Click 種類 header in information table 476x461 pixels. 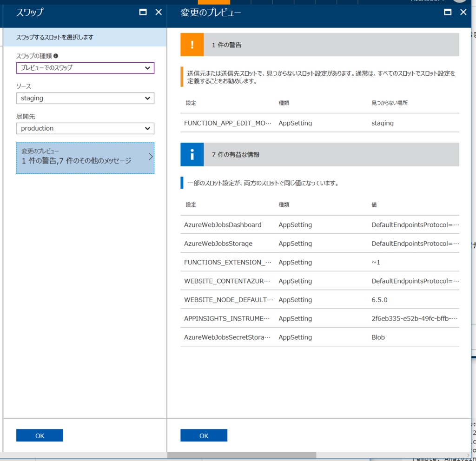[284, 204]
